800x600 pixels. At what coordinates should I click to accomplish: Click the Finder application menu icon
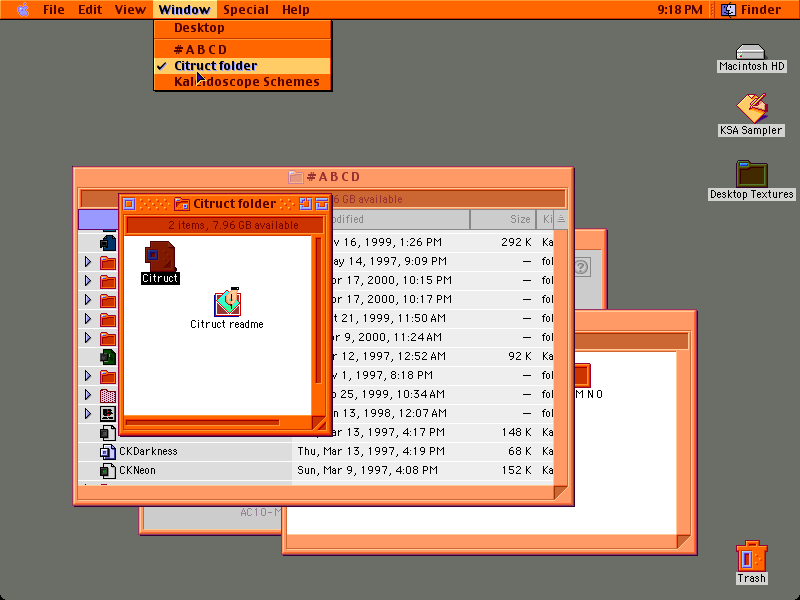[x=729, y=9]
